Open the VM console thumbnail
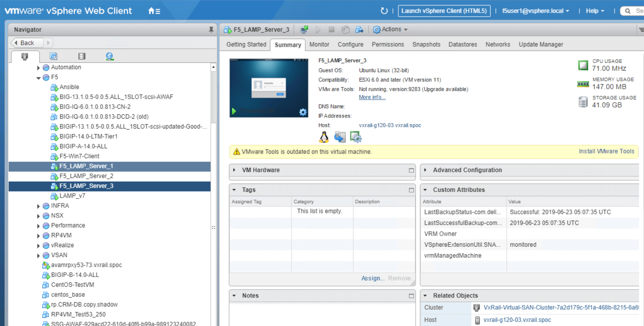 point(269,88)
